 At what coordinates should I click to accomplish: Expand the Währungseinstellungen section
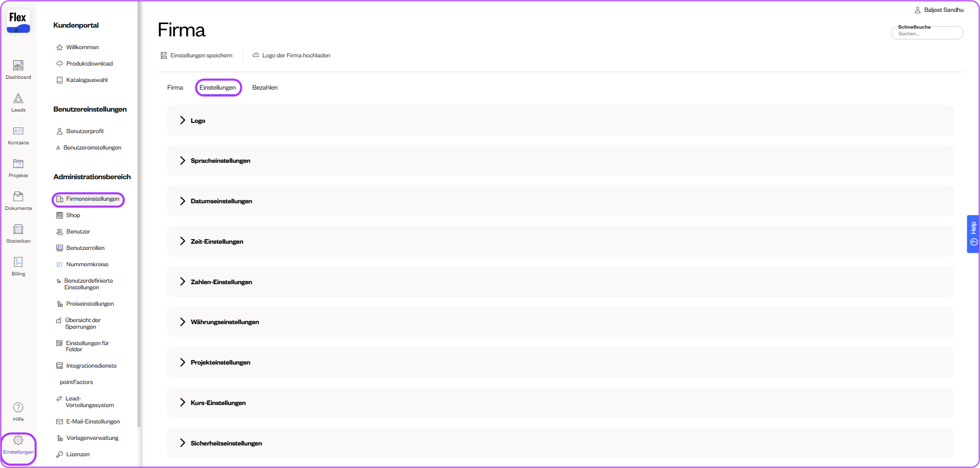click(x=182, y=322)
